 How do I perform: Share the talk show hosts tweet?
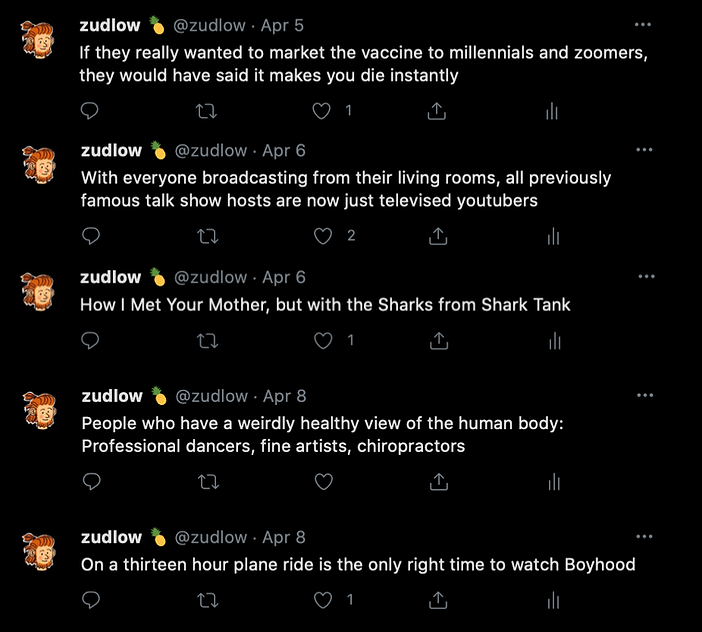[x=437, y=237]
